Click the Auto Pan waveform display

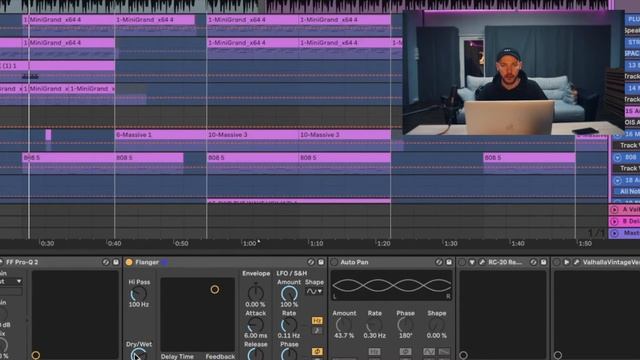[392, 285]
